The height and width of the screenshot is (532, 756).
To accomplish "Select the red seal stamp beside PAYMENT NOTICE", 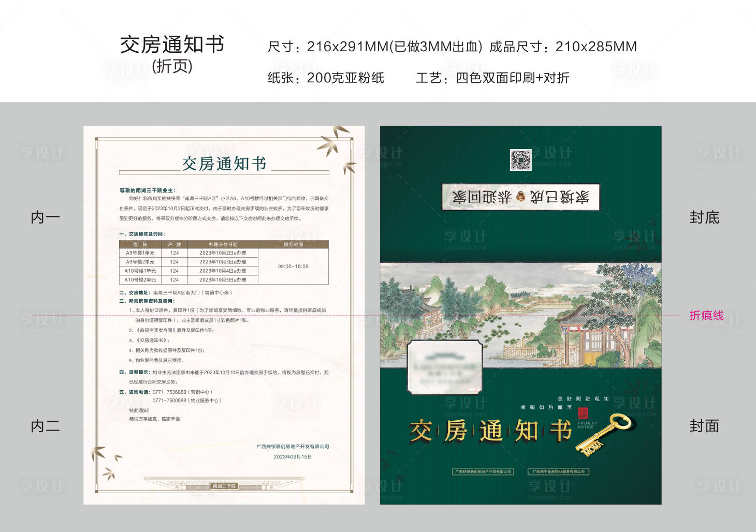I will pos(583,413).
